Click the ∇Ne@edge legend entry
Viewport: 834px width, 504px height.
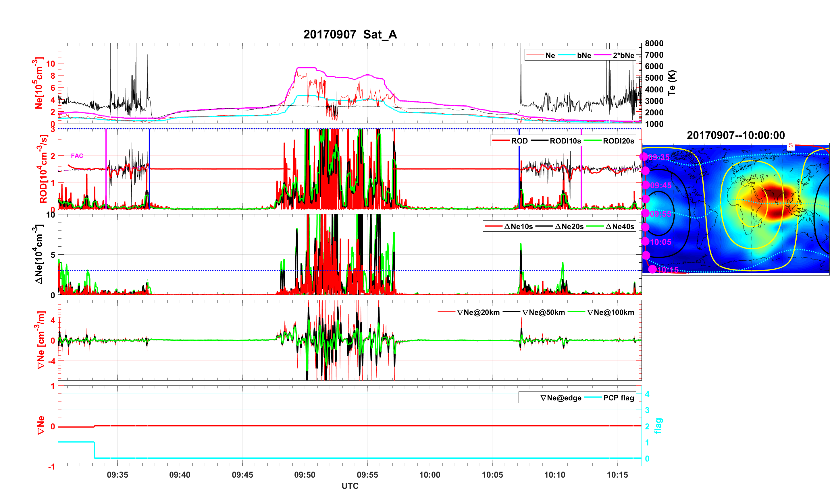point(561,398)
